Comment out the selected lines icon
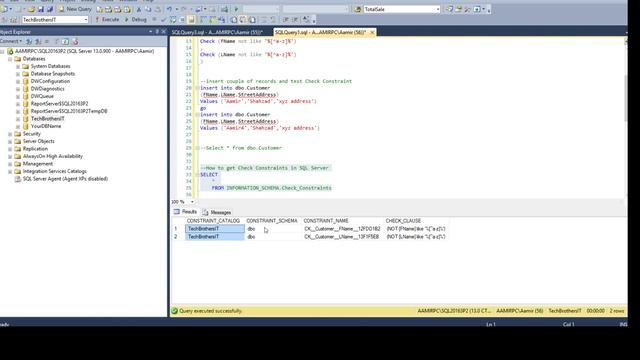Viewport: 640px width, 360px height. pos(264,19)
